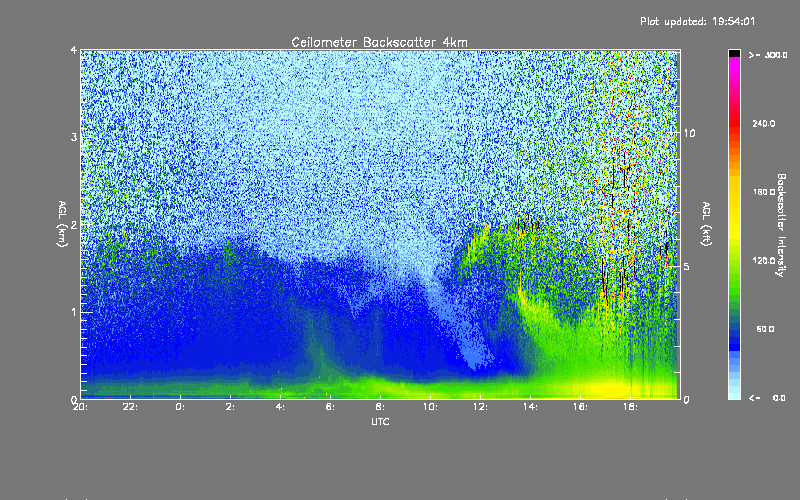Click the '<= 0.0' colorbar label
This screenshot has width=800, height=500.
point(767,398)
